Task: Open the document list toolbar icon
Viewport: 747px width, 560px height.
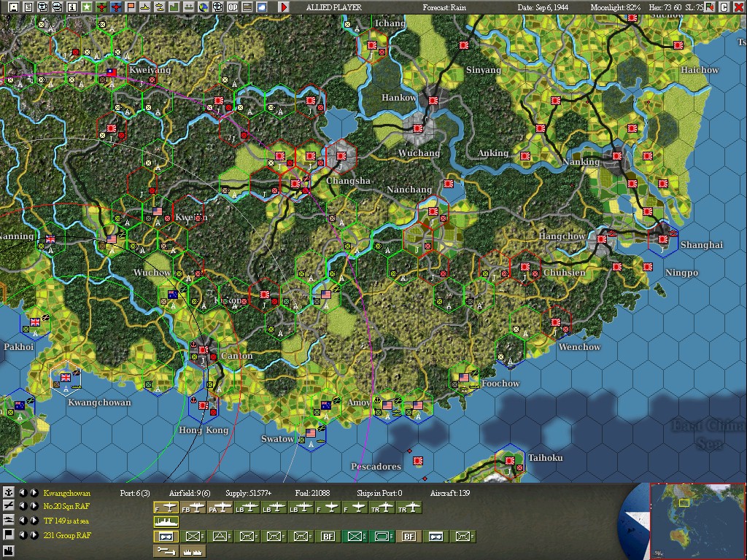Action: tap(28, 7)
